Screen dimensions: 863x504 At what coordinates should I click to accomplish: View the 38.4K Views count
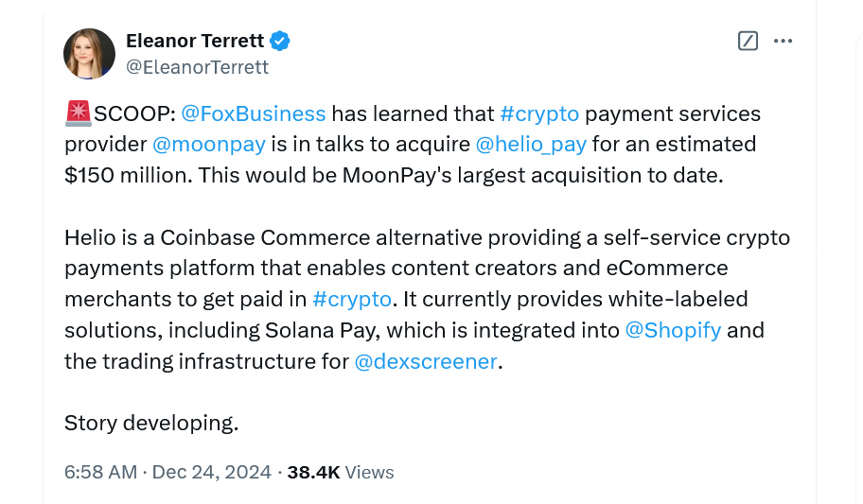[341, 472]
